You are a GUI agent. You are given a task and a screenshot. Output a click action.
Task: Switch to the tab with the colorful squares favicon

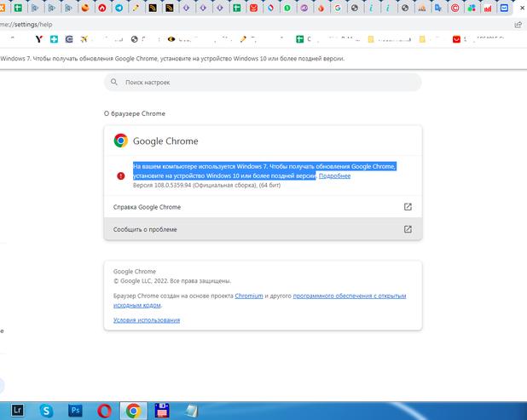pos(472,8)
